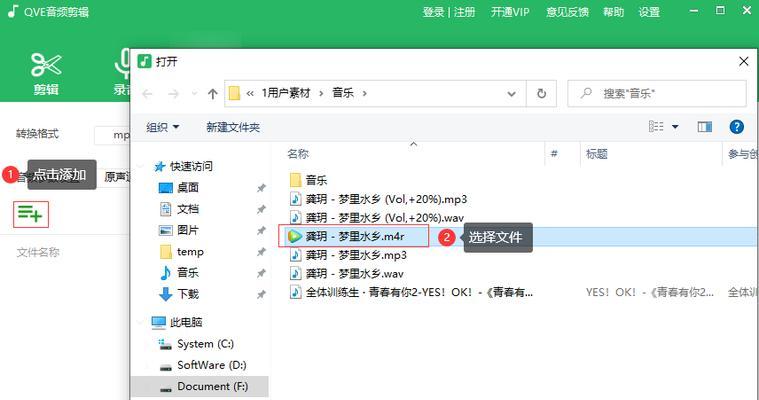This screenshot has width=759, height=400.
Task: Sort by 名称 column header
Action: [298, 154]
